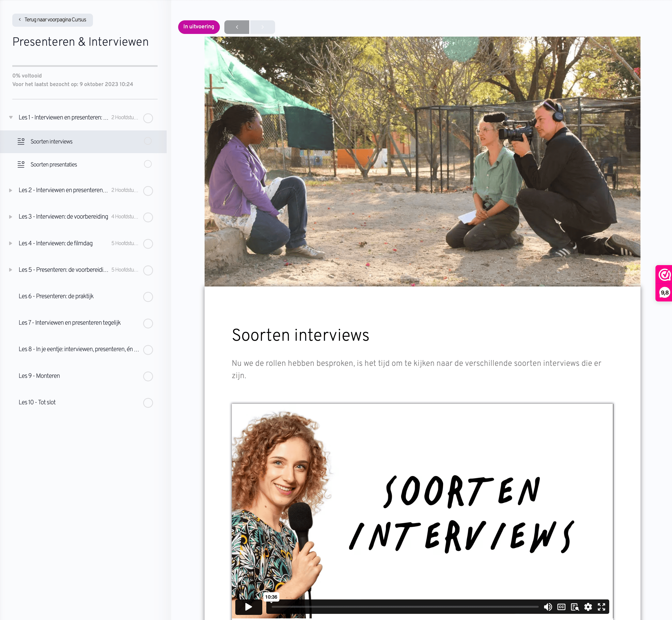This screenshot has height=620, width=672.
Task: Open the Soorten presentaties chapter
Action: (54, 164)
